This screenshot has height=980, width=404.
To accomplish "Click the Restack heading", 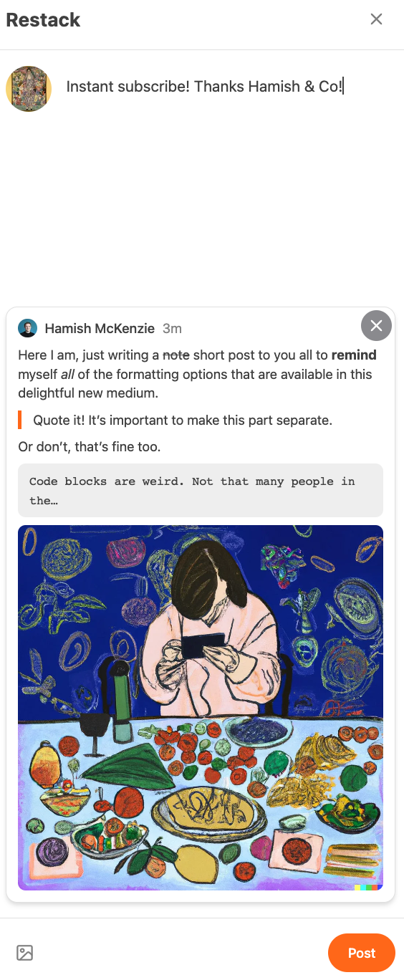I will tap(43, 20).
